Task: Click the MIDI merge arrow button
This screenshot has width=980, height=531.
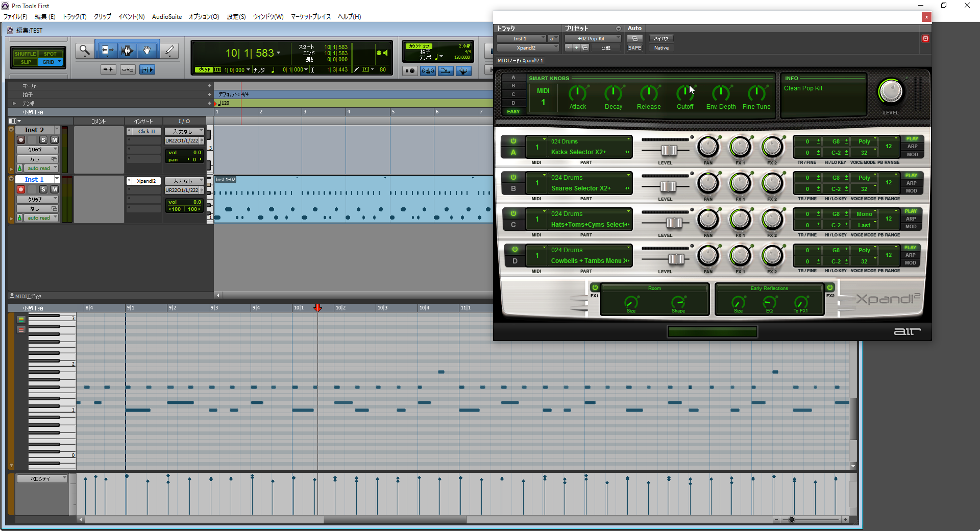Action: click(x=446, y=71)
